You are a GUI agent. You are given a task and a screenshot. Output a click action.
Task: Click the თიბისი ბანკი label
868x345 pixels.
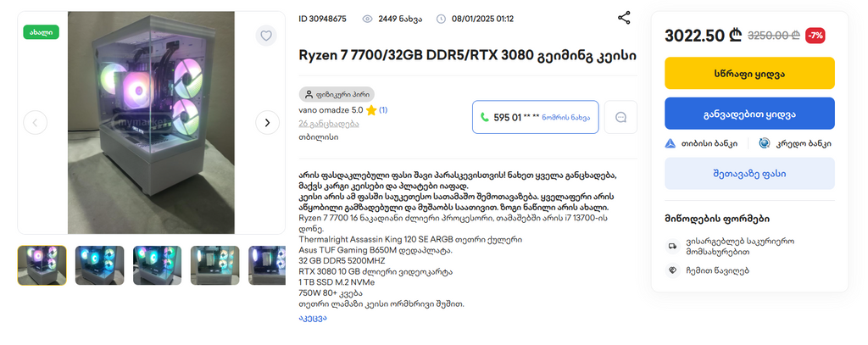click(709, 143)
